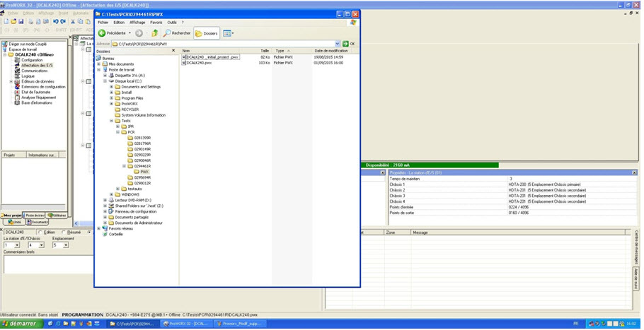Image resolution: width=644 pixels, height=330 pixels.
Task: Select the DCALK240 _ initial_project .pwx file
Action: [212, 57]
